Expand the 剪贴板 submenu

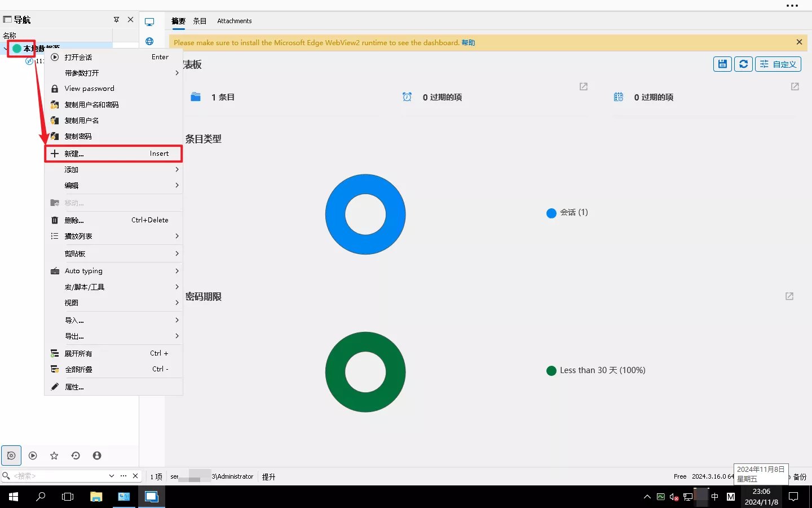tap(113, 253)
